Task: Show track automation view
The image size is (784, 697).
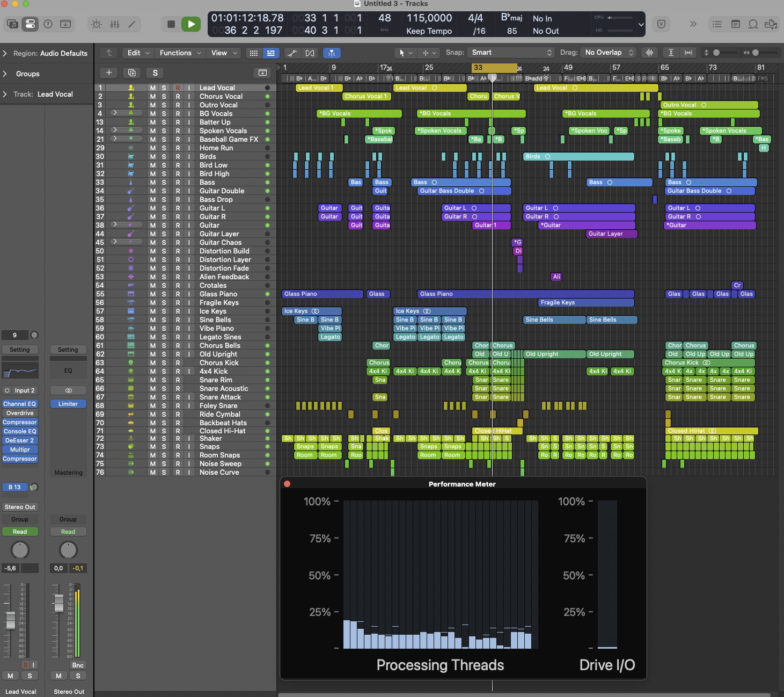Action: click(292, 53)
